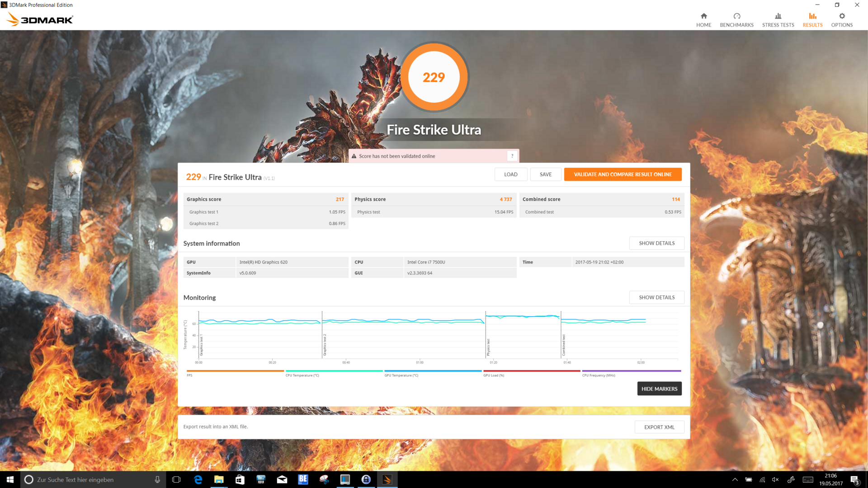Switch to the Results tab
Screen dimensions: 868x488
812,20
